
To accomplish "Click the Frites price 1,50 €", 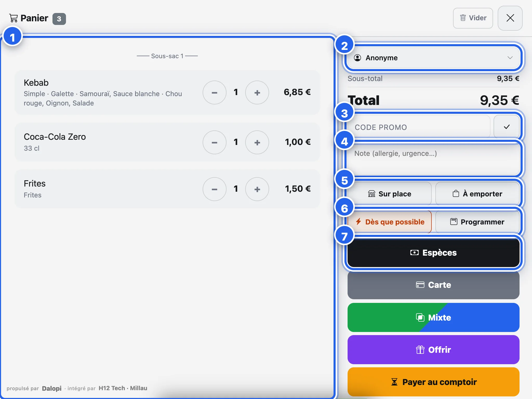I will (x=298, y=189).
